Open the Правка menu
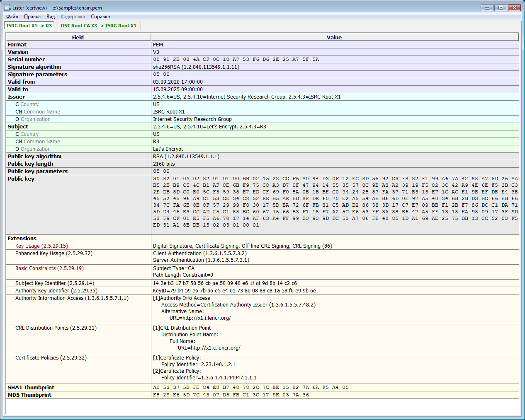The width and height of the screenshot is (525, 420). pyautogui.click(x=32, y=17)
